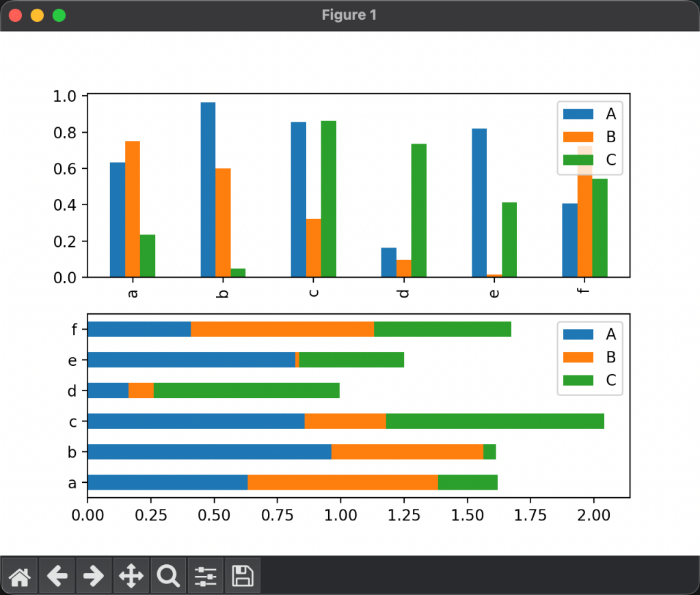Maximize the window using the green button

pyautogui.click(x=59, y=15)
